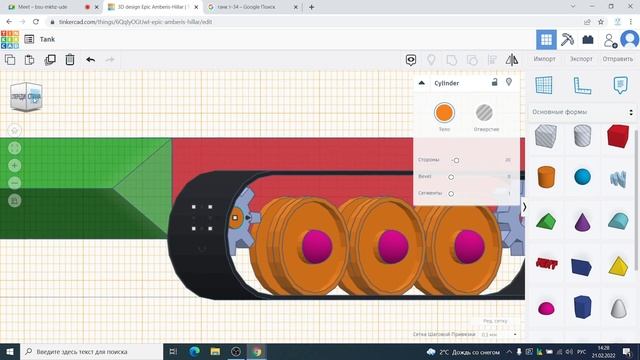Click the Tinkercad logo
This screenshot has width=640, height=360.
coord(10,40)
